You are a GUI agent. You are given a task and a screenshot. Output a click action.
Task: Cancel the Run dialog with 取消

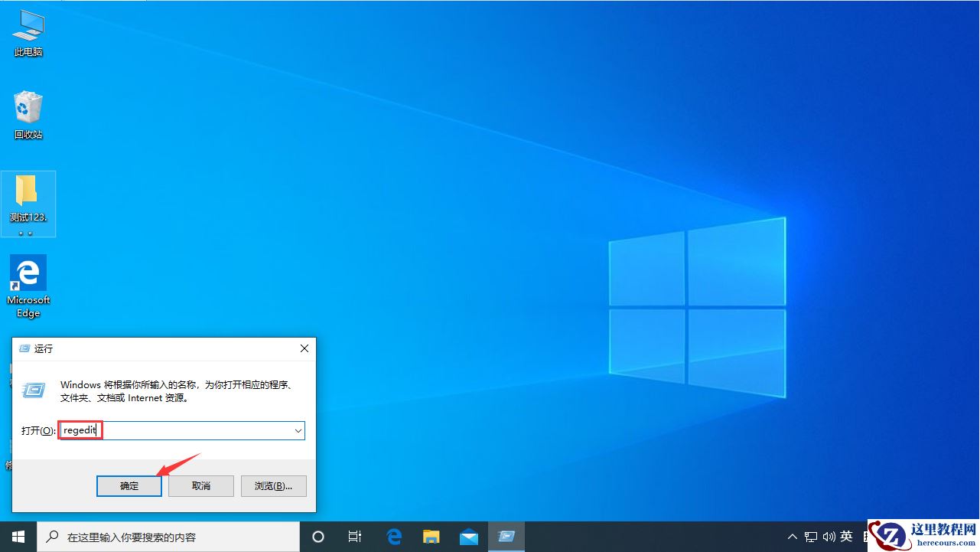tap(200, 485)
